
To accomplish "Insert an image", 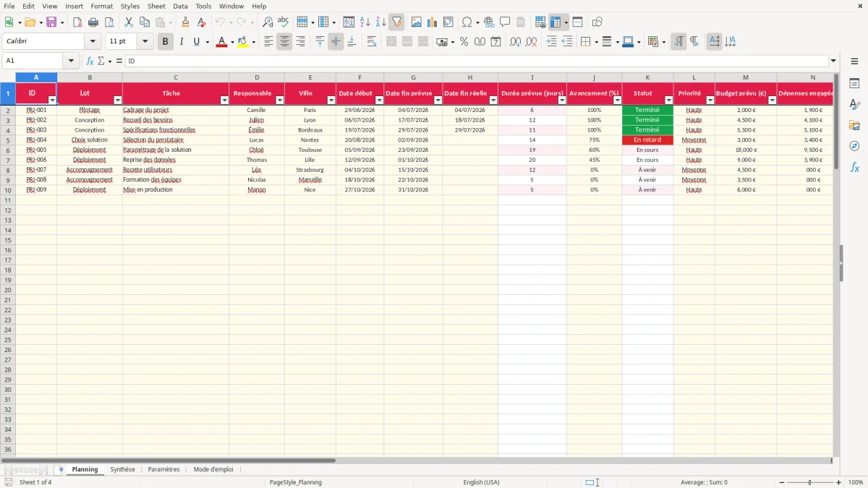I will pyautogui.click(x=417, y=22).
